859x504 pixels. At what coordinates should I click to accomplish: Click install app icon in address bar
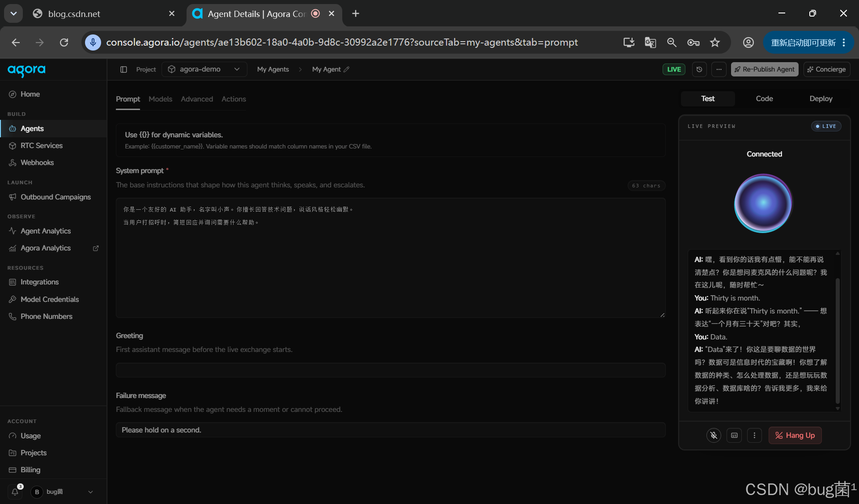tap(629, 42)
